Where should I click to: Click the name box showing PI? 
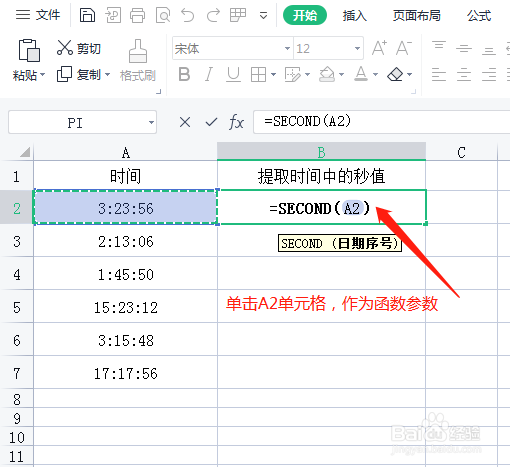(x=75, y=122)
